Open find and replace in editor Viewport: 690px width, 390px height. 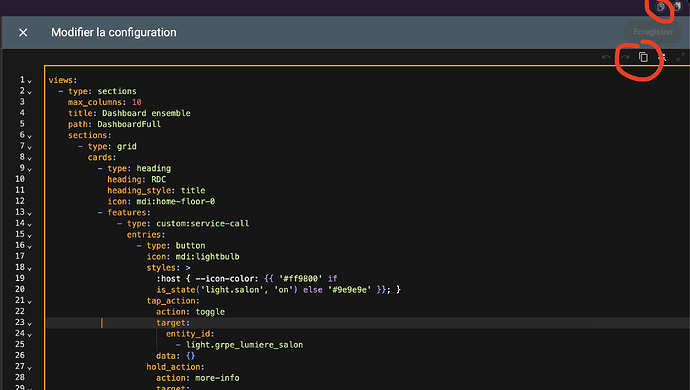[662, 57]
